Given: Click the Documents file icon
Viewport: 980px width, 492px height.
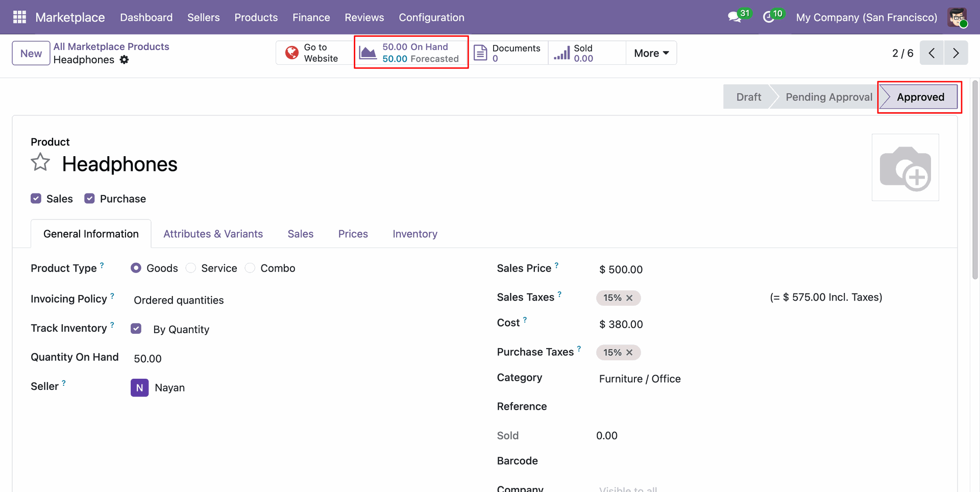Looking at the screenshot, I should tap(480, 53).
